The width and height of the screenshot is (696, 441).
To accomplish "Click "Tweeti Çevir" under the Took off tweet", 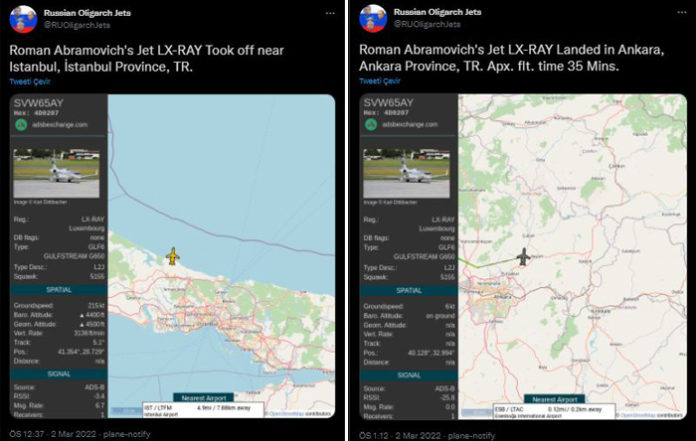I will [x=29, y=81].
